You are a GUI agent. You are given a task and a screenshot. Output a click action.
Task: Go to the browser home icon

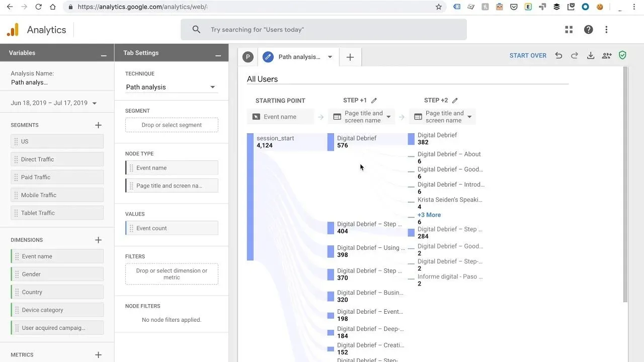coord(53,7)
